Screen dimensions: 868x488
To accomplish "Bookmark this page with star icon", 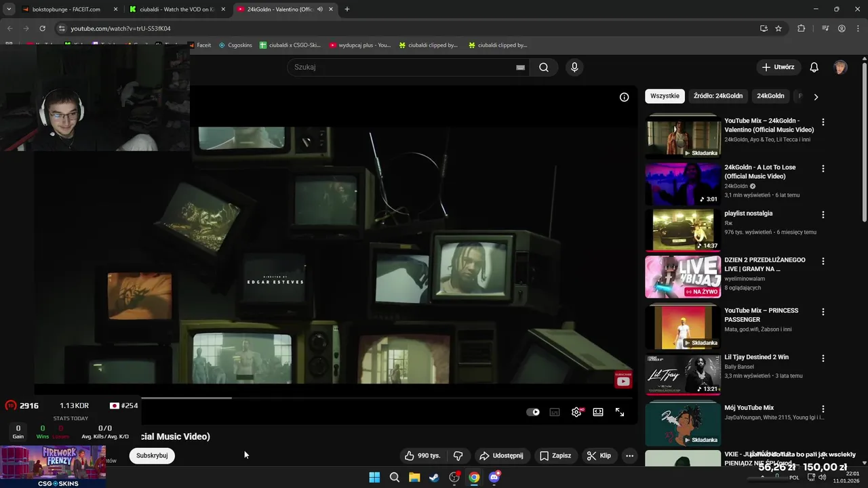I will [x=778, y=28].
